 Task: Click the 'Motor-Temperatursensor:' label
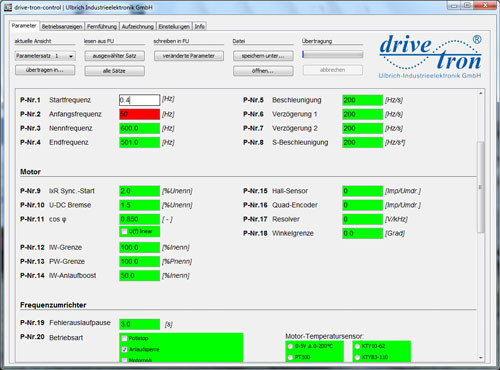324,336
